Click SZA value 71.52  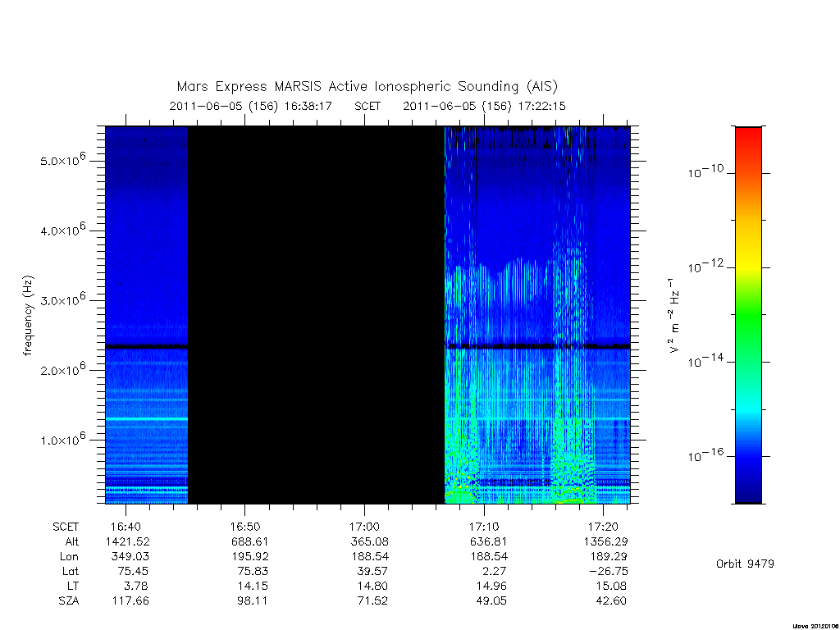[372, 601]
